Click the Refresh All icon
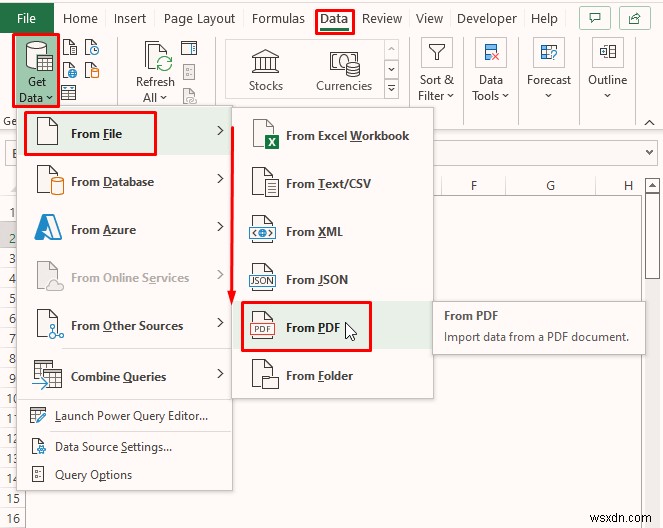Screen dimensions: 663x528 pyautogui.click(x=158, y=57)
